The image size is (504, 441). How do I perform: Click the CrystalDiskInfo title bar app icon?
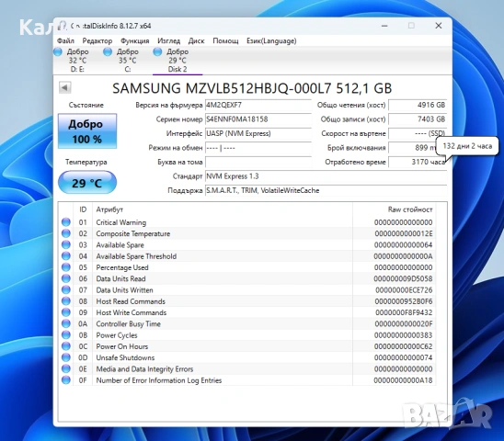click(62, 26)
